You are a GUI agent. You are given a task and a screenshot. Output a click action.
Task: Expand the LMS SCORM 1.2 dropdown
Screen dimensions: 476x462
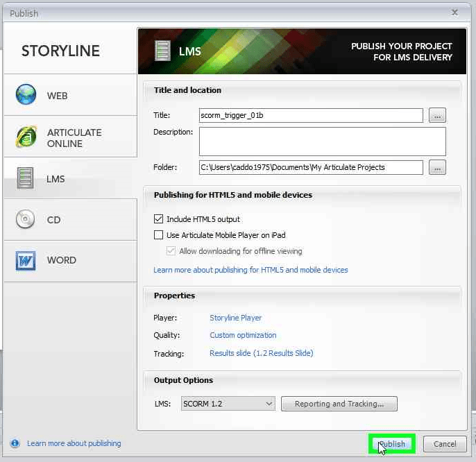[x=228, y=404]
